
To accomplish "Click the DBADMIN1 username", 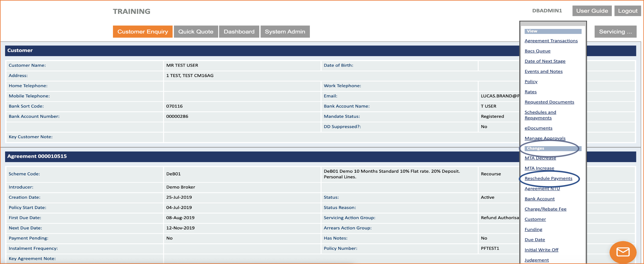I will click(547, 11).
